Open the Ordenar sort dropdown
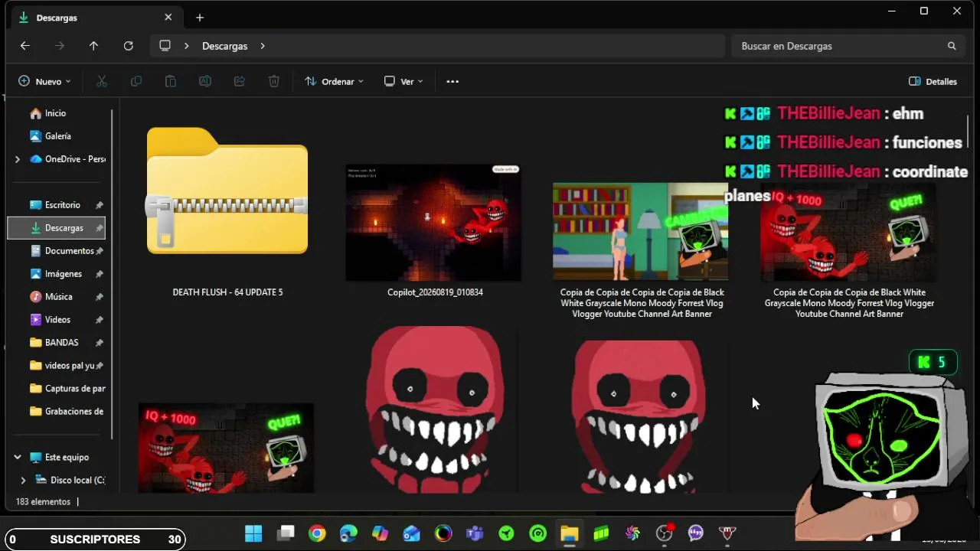The height and width of the screenshot is (551, 980). (x=334, y=81)
